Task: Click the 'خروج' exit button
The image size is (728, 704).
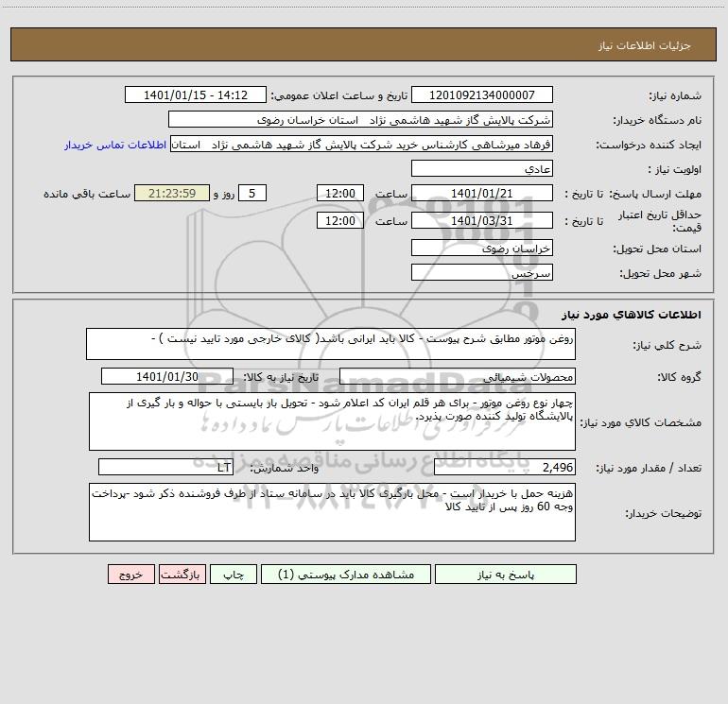Action: click(130, 575)
